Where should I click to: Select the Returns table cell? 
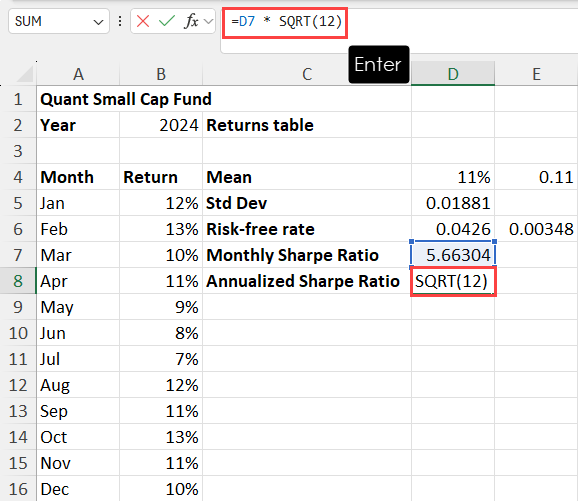(x=307, y=125)
